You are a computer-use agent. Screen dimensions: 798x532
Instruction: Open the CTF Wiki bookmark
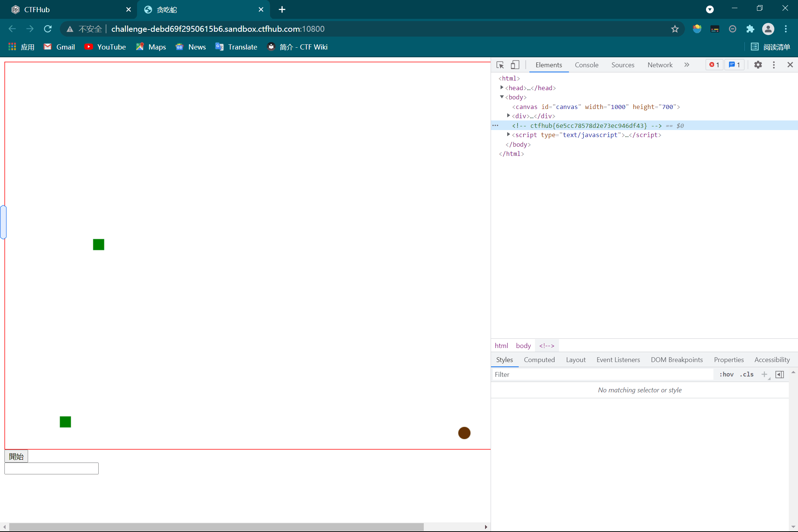point(297,47)
